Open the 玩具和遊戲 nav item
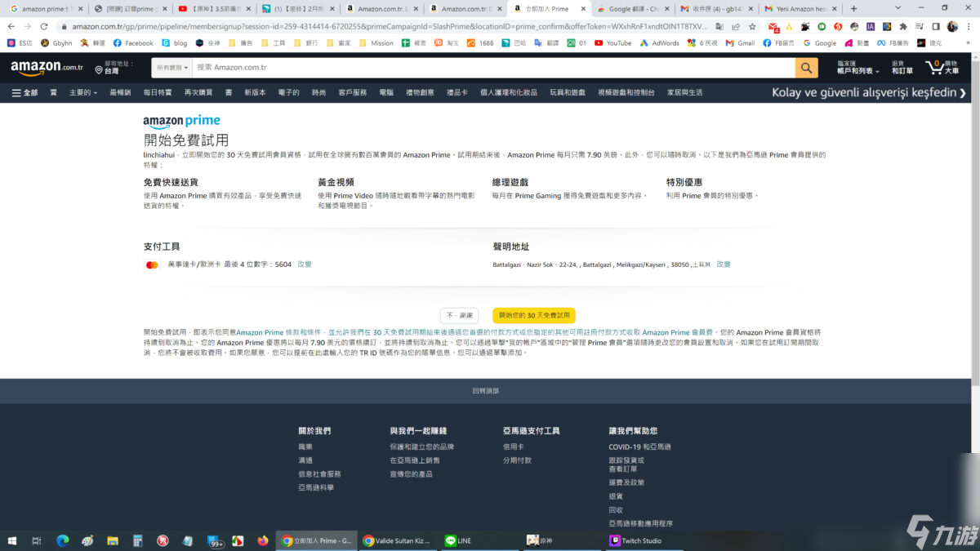980x551 pixels. point(567,92)
